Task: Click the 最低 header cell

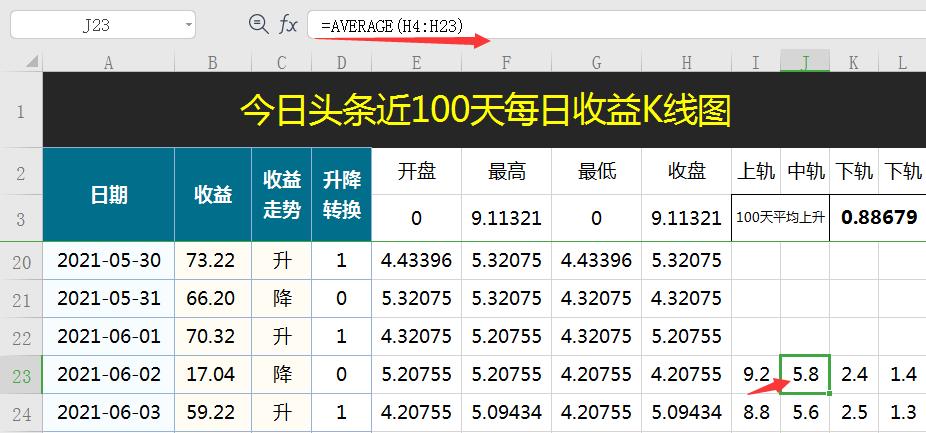Action: (x=596, y=171)
